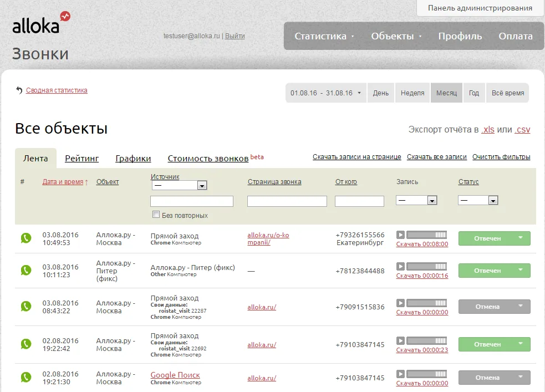The height and width of the screenshot is (392, 545).
Task: Play the recording of the 19:22:42 call
Action: [x=400, y=340]
